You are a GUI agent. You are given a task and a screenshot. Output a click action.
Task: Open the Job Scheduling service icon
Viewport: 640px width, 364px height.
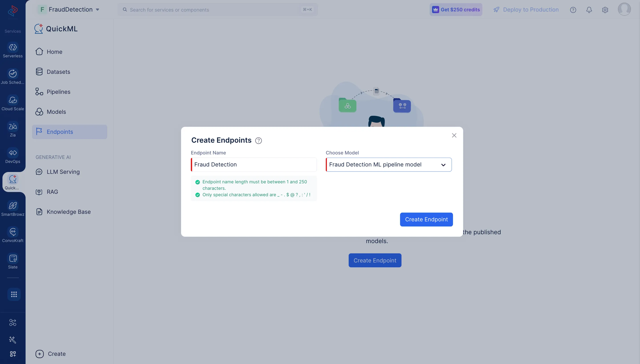[12, 74]
